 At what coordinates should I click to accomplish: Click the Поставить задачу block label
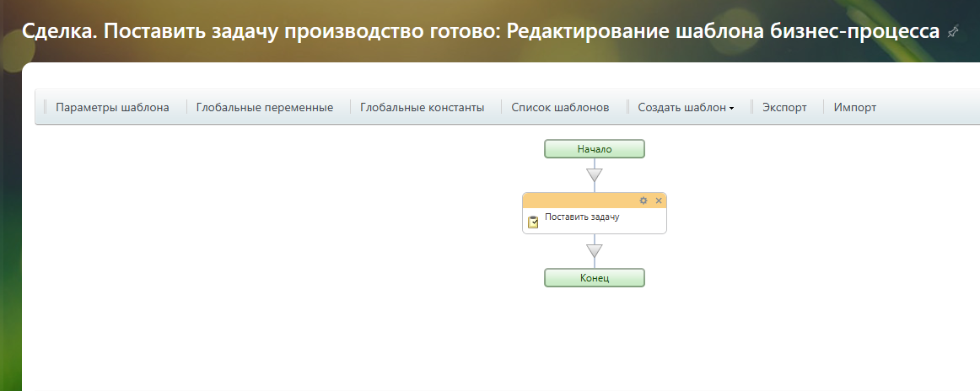[x=582, y=217]
